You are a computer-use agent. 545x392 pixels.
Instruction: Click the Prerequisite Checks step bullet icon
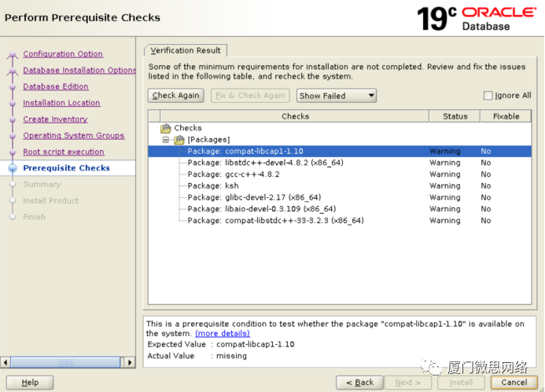(x=13, y=168)
